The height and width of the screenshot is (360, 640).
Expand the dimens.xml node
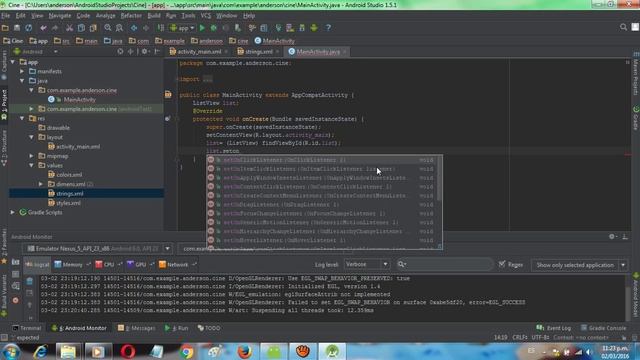(41, 184)
